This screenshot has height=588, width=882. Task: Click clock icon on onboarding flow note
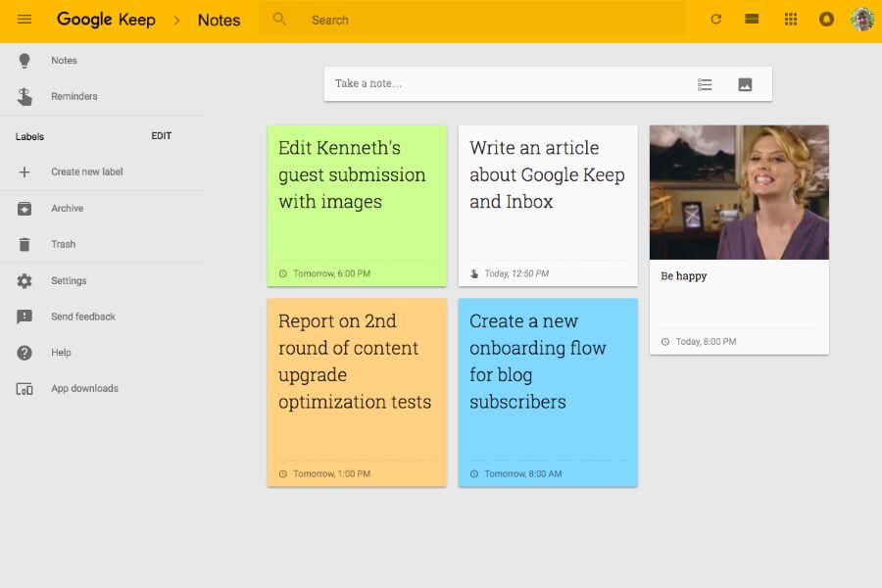474,473
